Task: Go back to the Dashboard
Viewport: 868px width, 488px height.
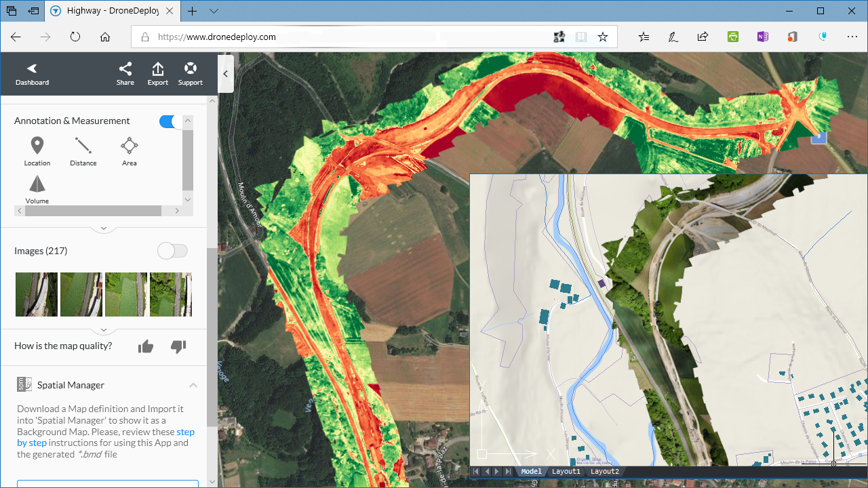Action: tap(32, 73)
